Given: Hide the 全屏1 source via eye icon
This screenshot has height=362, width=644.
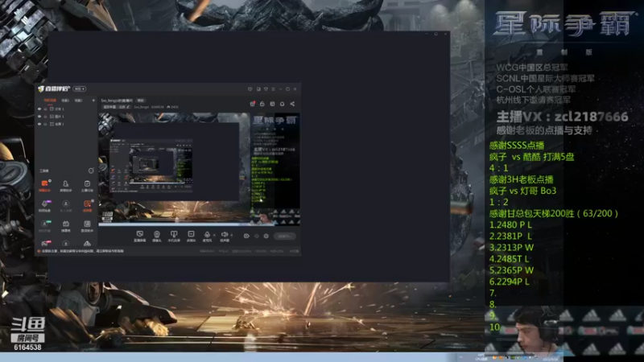Looking at the screenshot, I should [39, 124].
